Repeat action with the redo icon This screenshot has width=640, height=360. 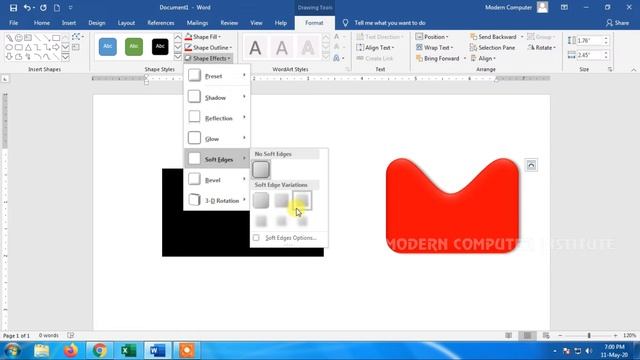43,7
